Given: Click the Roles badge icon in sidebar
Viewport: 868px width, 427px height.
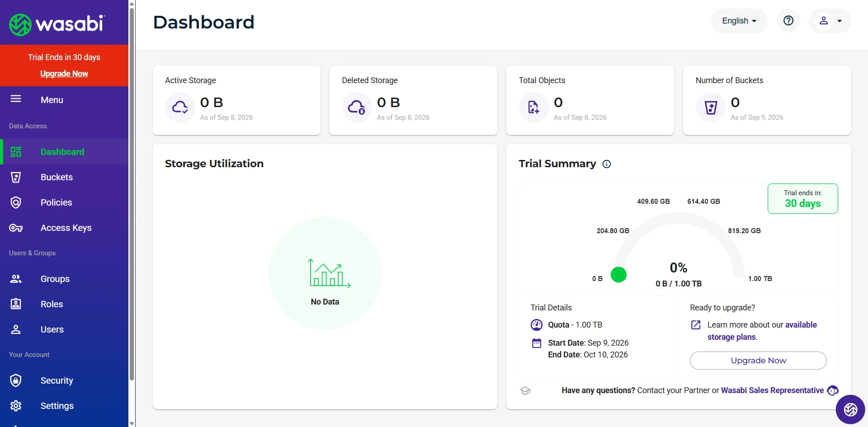Looking at the screenshot, I should pos(16,304).
